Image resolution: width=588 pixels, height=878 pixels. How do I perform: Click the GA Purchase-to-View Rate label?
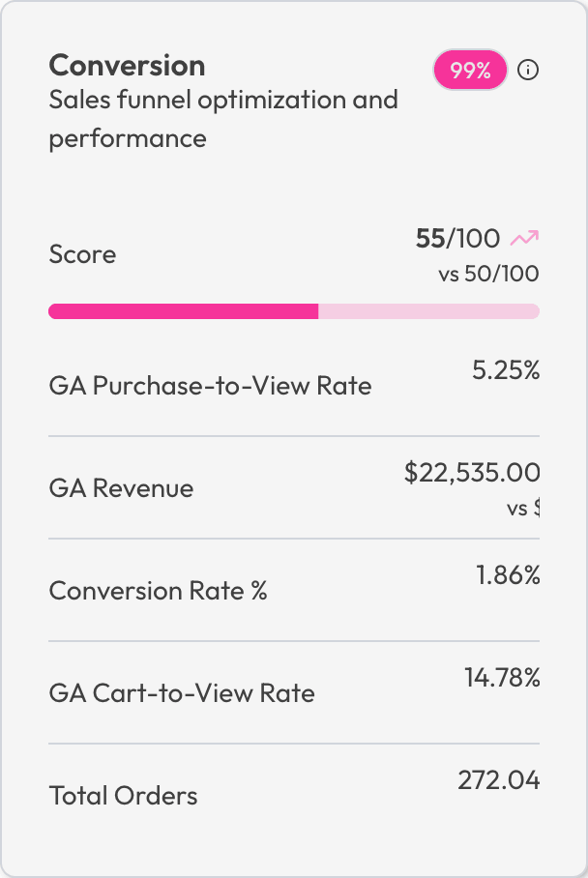[209, 386]
